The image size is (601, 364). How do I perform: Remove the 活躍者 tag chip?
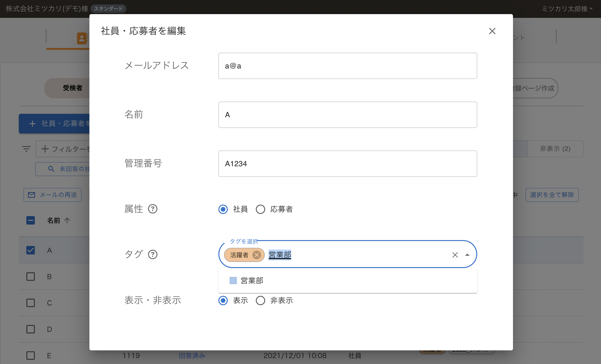coord(256,255)
